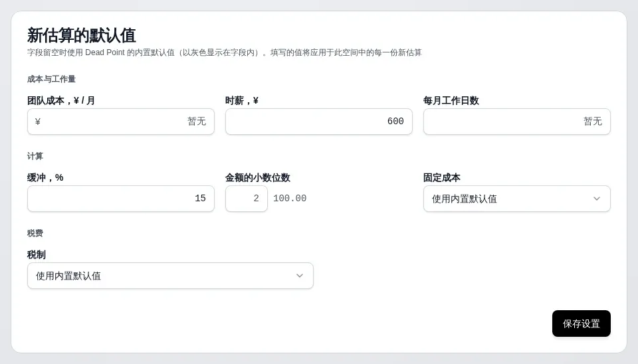Click the 固定成本 label
The image size is (638, 364).
441,178
